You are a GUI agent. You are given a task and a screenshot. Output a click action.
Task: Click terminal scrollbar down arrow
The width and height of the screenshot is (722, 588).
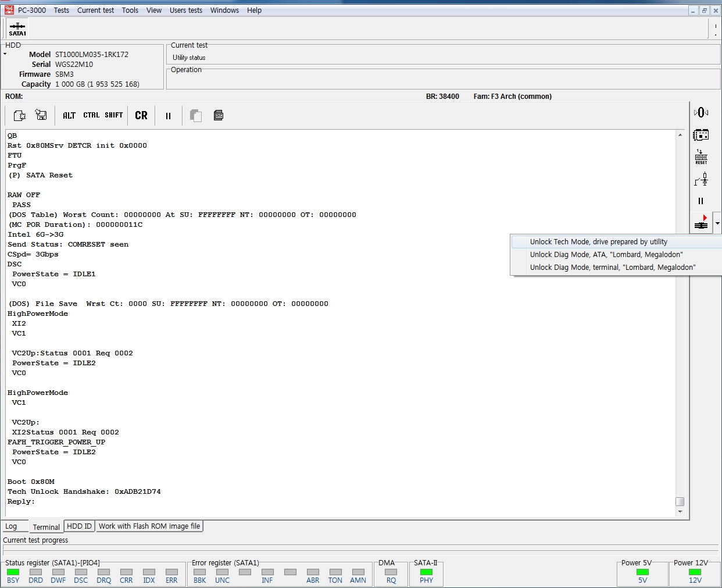coord(680,512)
